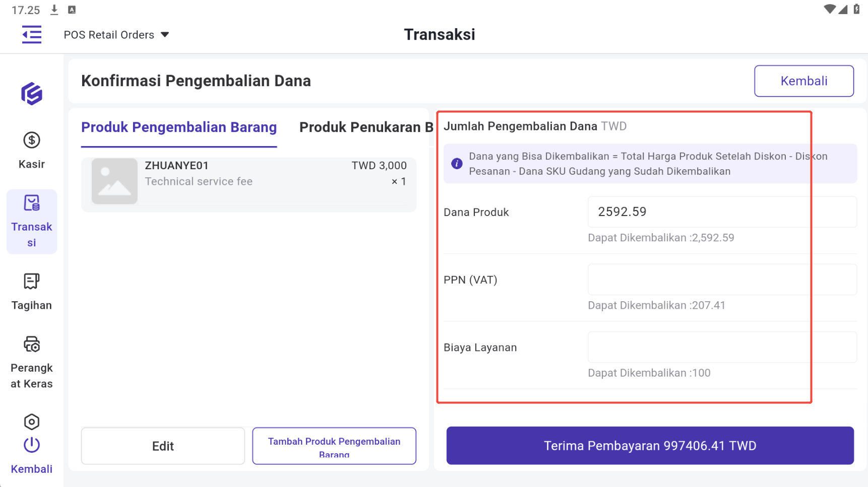Open the Kasir dollar icon
This screenshot has height=487, width=868.
(32, 140)
